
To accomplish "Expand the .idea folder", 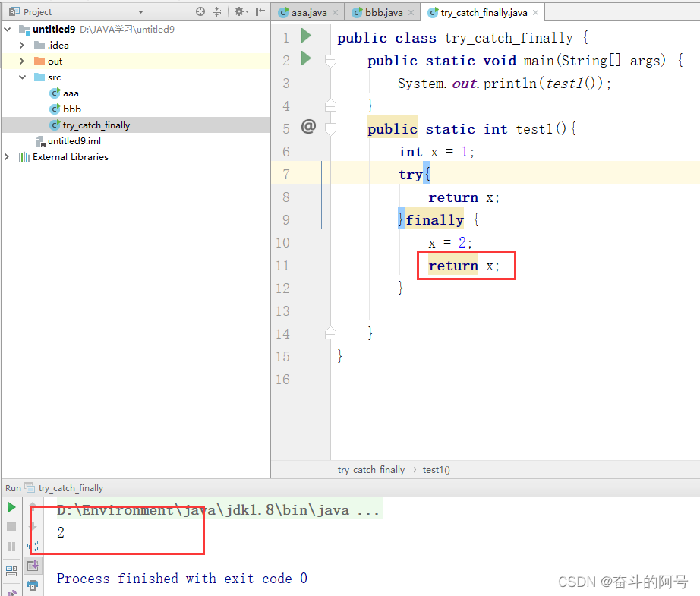I will point(22,46).
